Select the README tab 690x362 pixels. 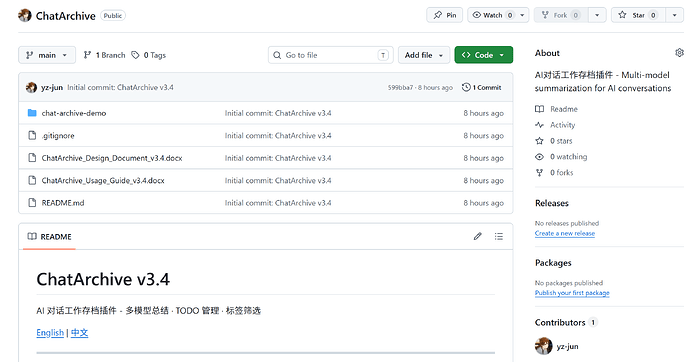pos(49,237)
